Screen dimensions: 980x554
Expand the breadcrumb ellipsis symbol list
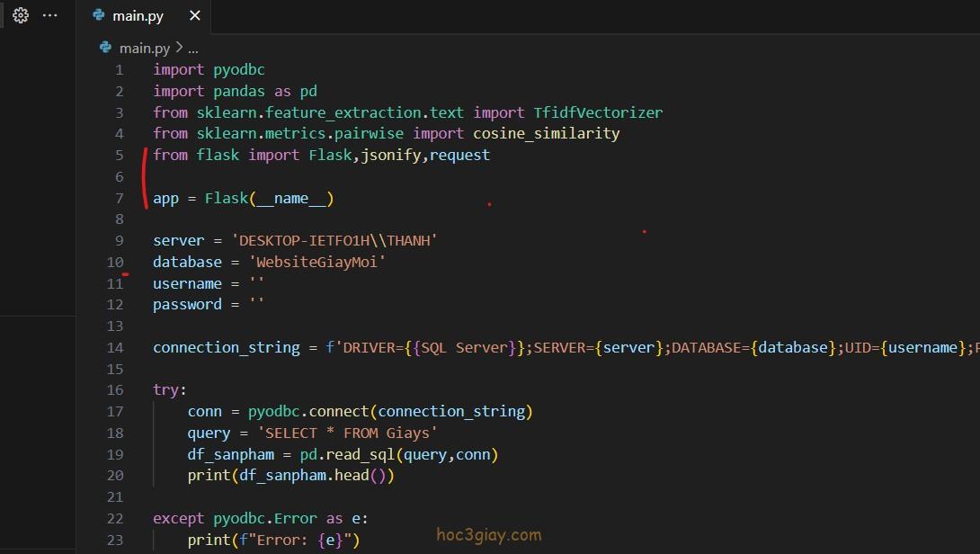point(192,48)
